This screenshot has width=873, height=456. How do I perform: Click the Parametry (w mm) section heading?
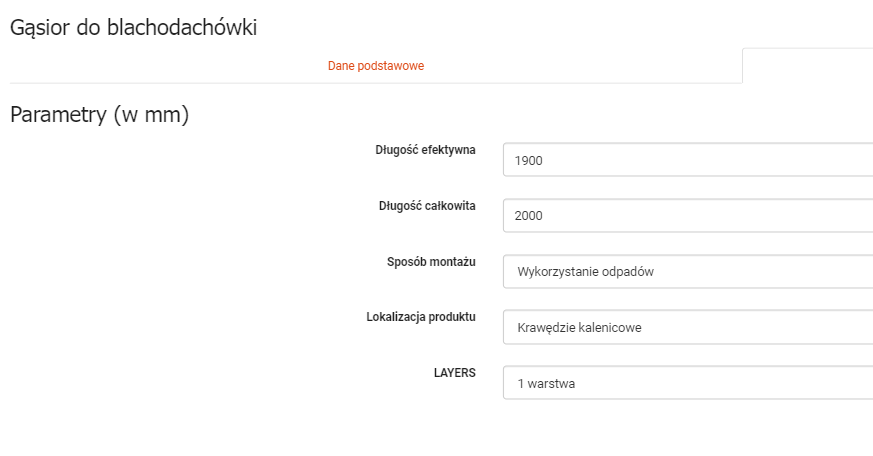pyautogui.click(x=99, y=114)
